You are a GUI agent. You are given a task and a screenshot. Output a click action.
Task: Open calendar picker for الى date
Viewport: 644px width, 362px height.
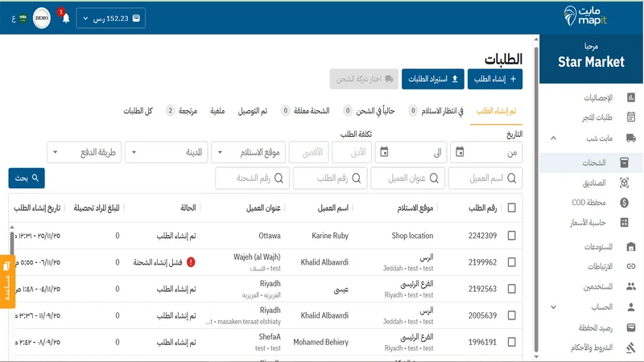384,152
